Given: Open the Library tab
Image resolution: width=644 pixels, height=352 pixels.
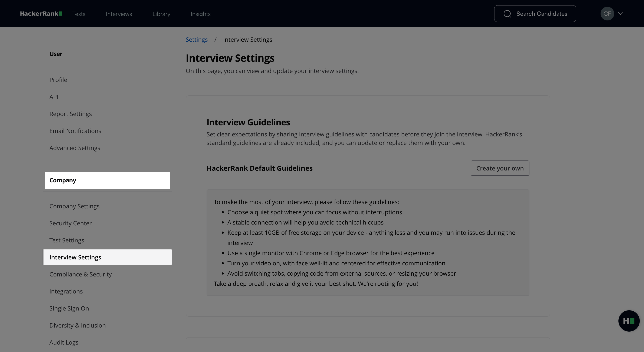Looking at the screenshot, I should (x=161, y=14).
